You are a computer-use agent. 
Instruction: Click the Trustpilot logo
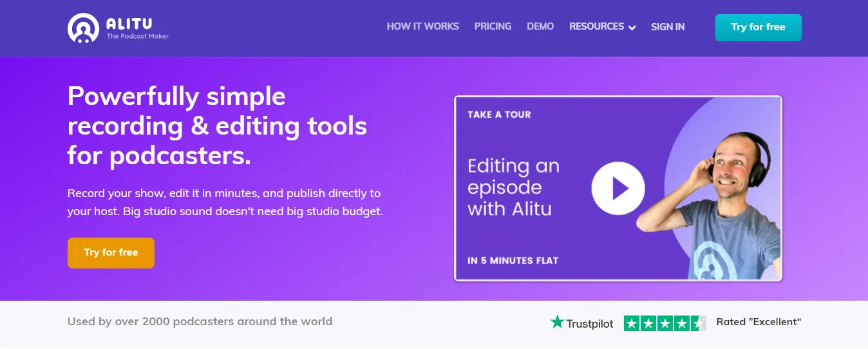[x=581, y=323]
